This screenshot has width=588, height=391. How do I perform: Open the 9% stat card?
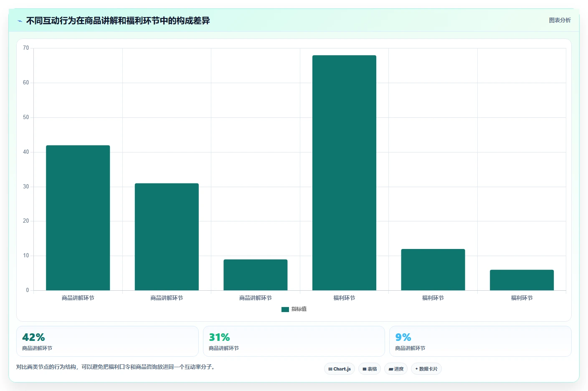pyautogui.click(x=480, y=341)
